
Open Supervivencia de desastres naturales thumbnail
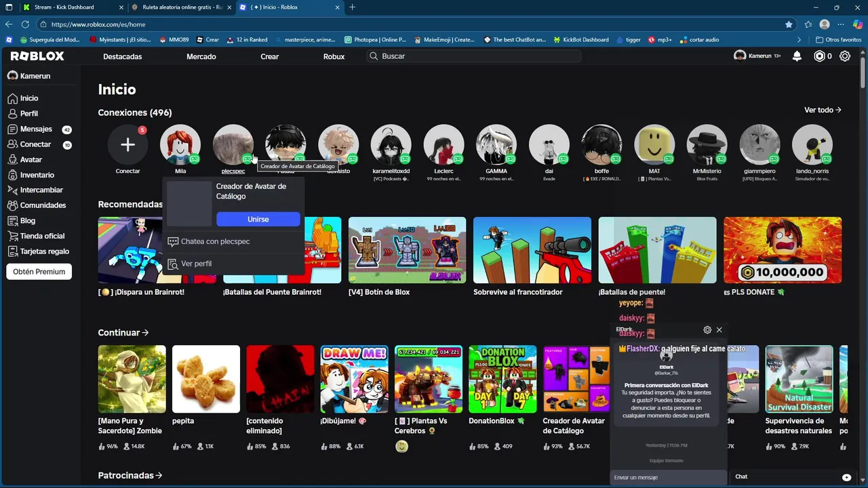800,379
